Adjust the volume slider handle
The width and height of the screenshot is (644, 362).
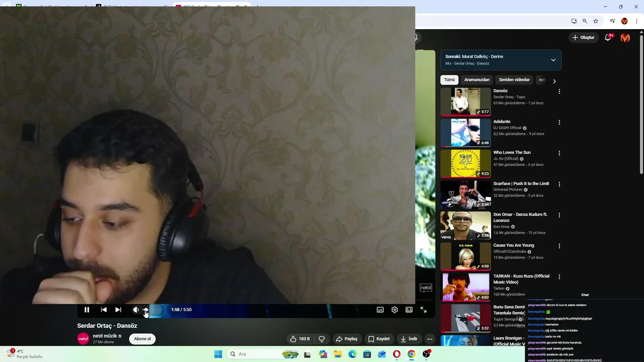coord(145,310)
